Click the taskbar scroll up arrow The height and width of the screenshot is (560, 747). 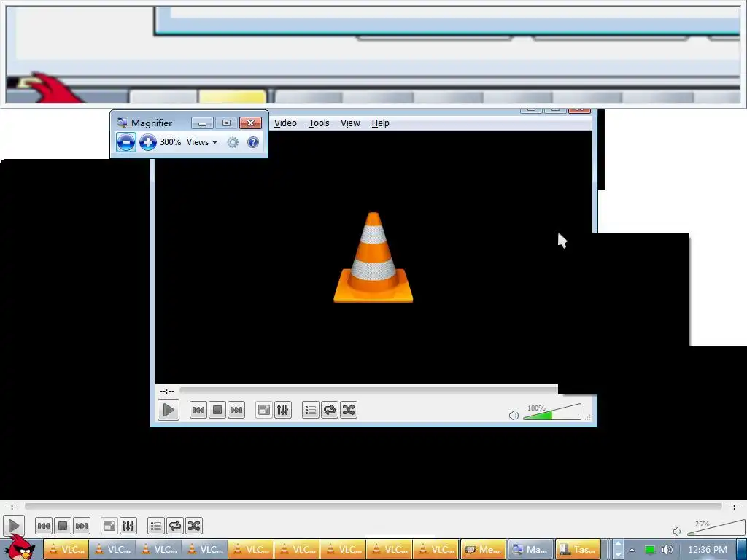click(x=618, y=543)
